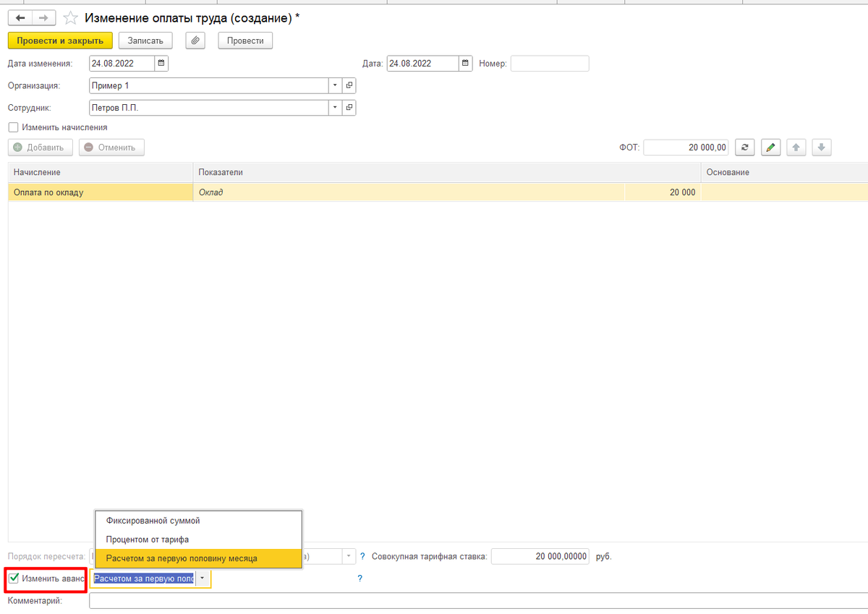Screen dimensions: 868x614
Task: Edit ФОТ using the green pencil icon
Action: tap(771, 148)
